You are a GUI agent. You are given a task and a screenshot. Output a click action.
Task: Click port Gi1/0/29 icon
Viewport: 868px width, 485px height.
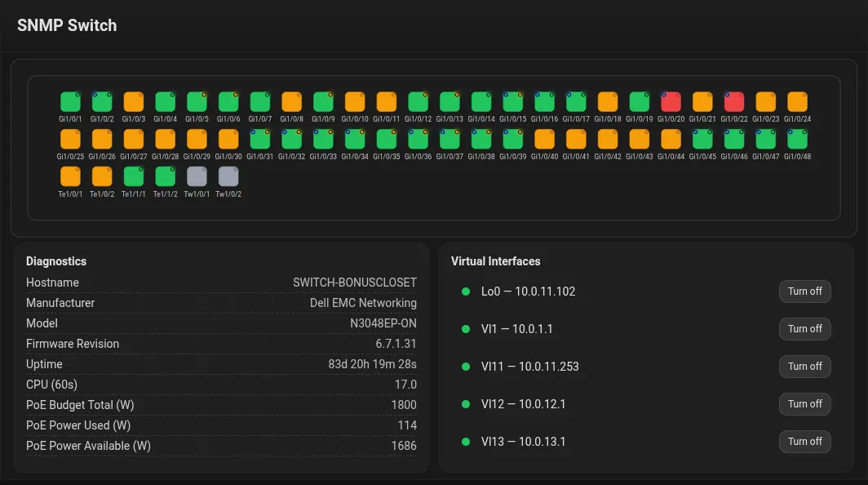197,139
